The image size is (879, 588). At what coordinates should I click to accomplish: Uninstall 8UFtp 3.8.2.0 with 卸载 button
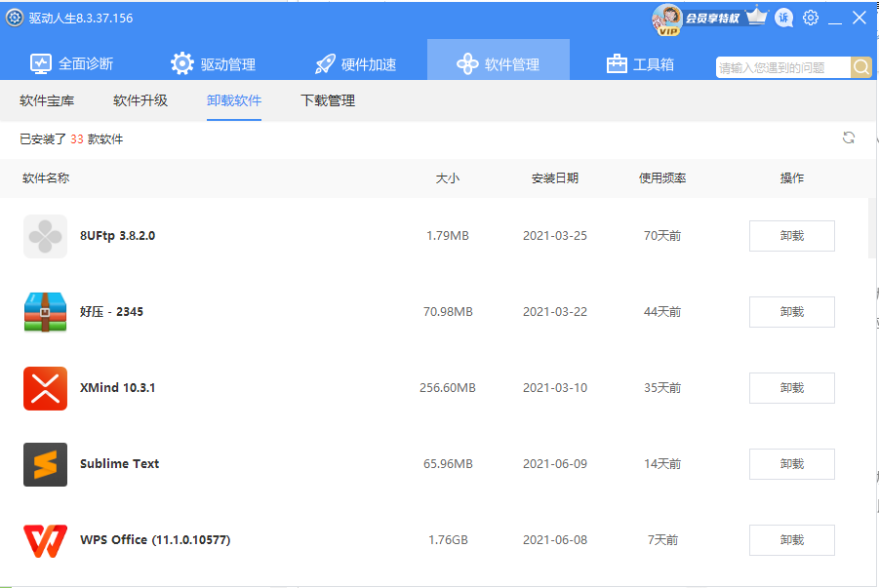791,236
